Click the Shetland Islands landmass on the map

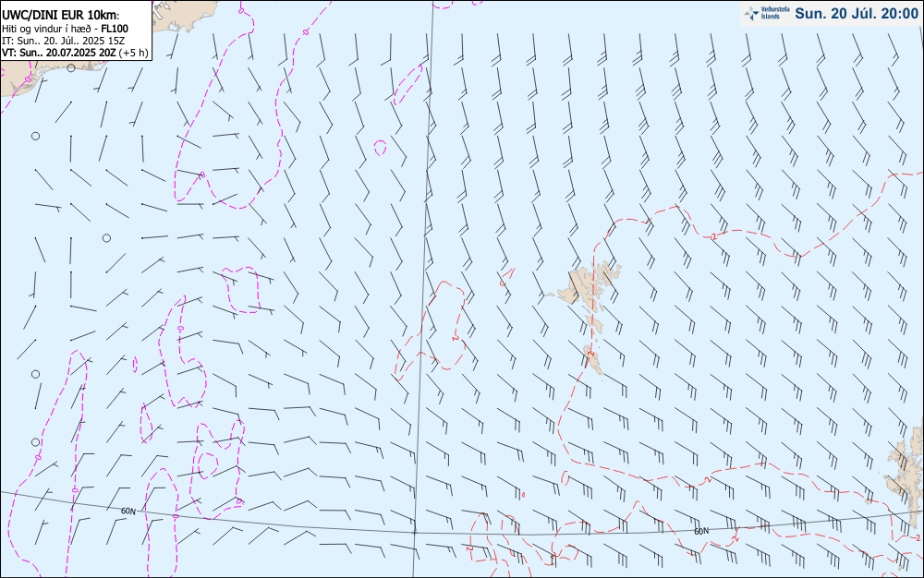(907, 476)
